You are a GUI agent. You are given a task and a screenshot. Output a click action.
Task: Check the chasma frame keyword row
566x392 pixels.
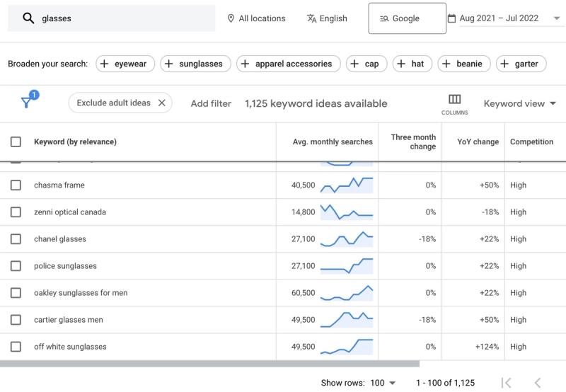click(x=16, y=185)
